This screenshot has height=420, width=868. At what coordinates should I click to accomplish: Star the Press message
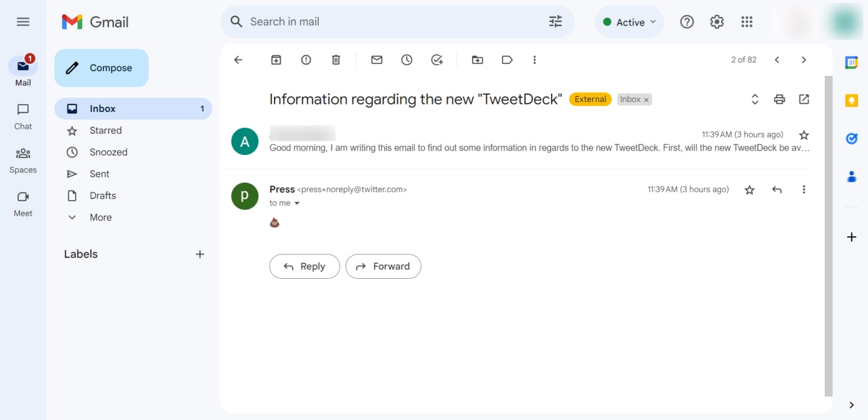(x=750, y=190)
